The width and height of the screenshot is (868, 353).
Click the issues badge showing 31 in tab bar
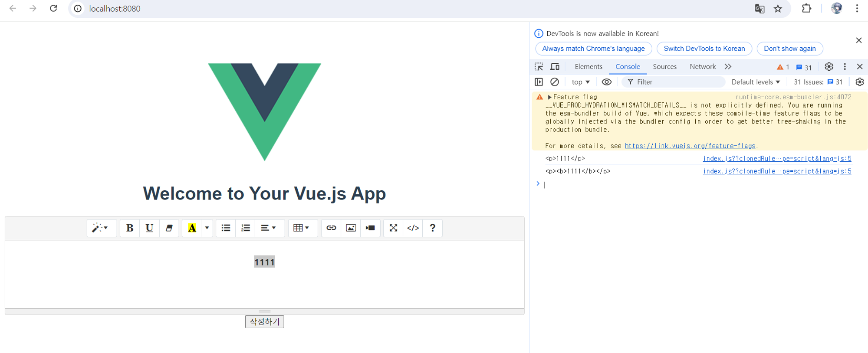[x=804, y=67]
